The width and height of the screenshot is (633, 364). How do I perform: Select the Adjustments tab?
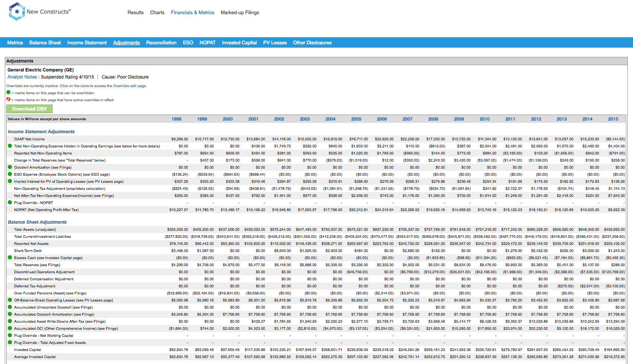126,42
